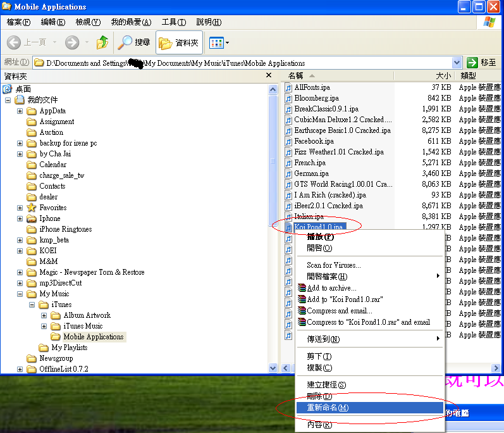Click Scan for Viruses menu entry
The width and height of the screenshot is (504, 433).
point(333,265)
